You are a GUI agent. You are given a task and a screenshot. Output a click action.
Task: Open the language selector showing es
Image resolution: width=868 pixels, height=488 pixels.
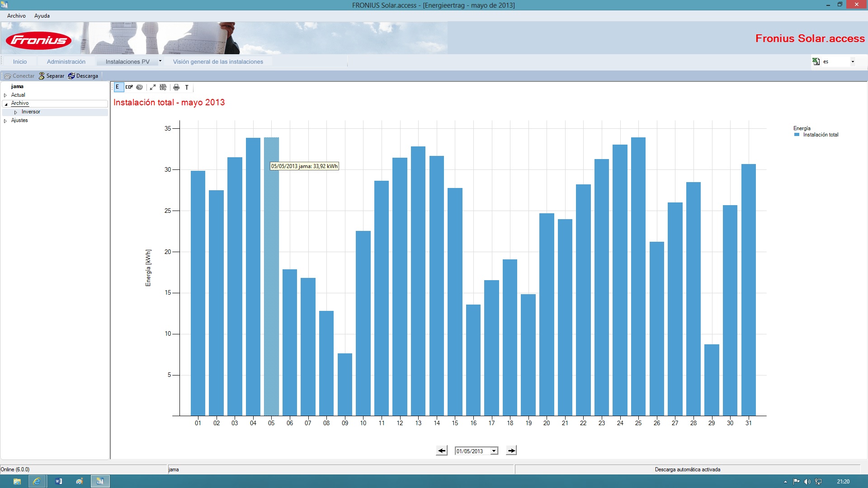(x=838, y=61)
